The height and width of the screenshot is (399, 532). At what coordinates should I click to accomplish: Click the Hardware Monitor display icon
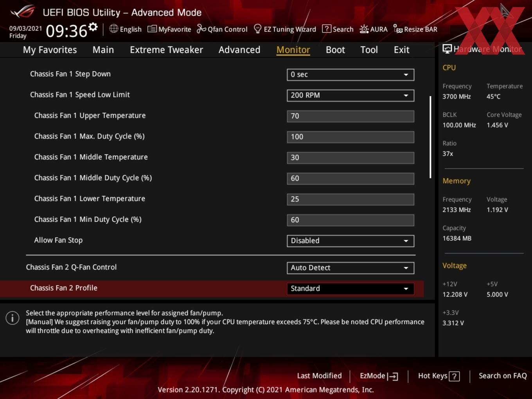click(447, 49)
